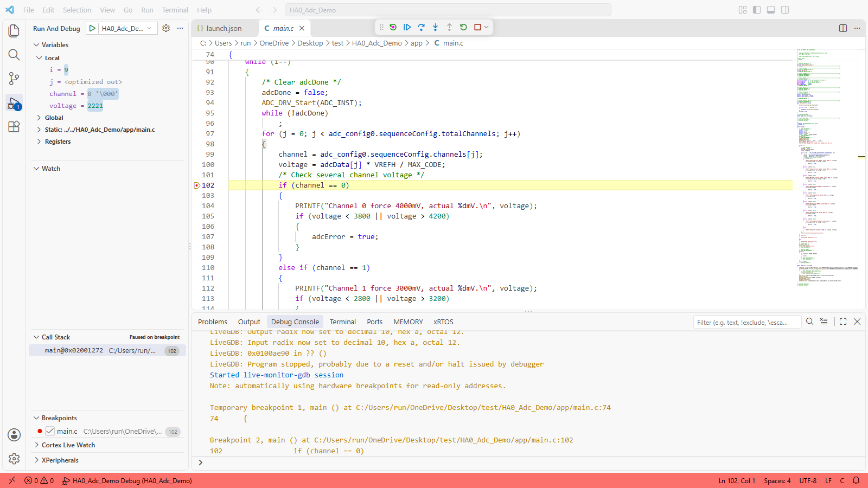The image size is (868, 488).
Task: Switch to the launch.json editor tab
Action: pos(224,28)
